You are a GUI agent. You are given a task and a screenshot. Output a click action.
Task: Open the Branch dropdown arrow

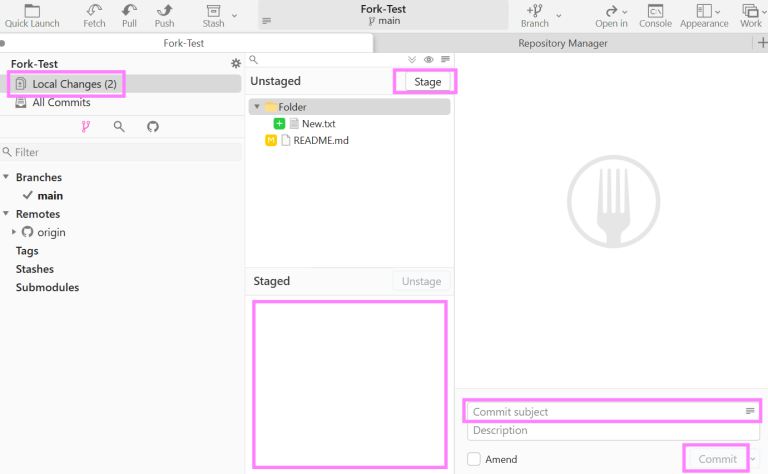(x=558, y=16)
